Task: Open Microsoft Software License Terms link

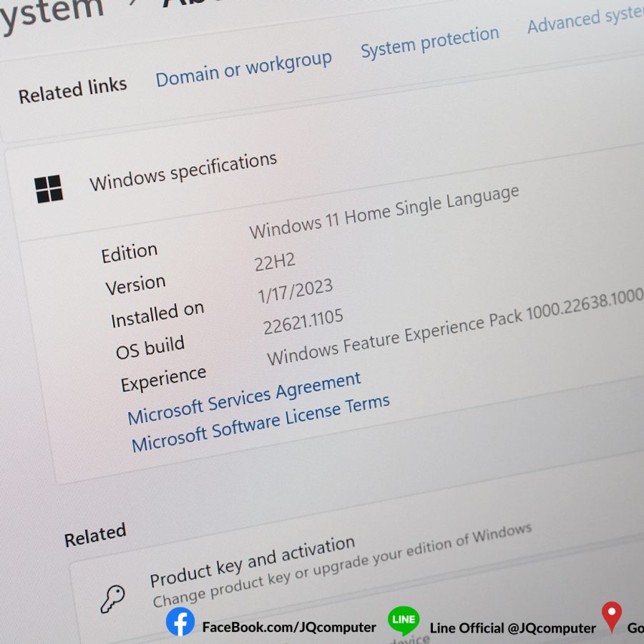Action: [x=260, y=423]
